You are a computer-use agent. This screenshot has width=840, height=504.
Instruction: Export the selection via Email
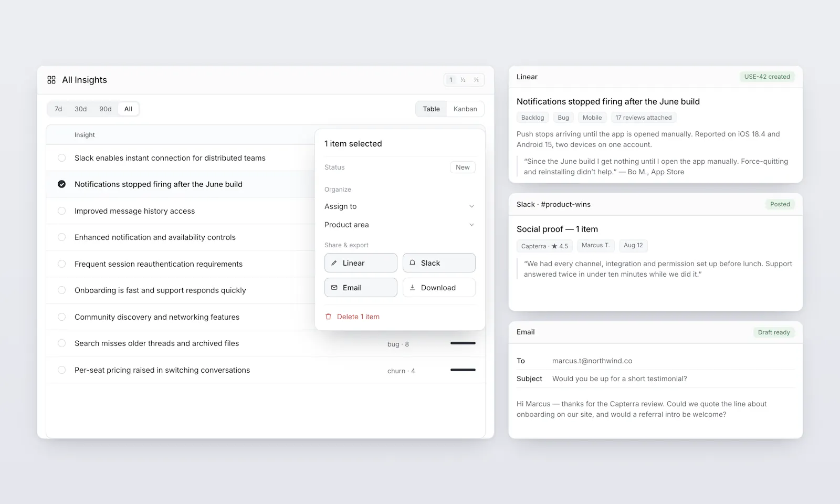(361, 288)
